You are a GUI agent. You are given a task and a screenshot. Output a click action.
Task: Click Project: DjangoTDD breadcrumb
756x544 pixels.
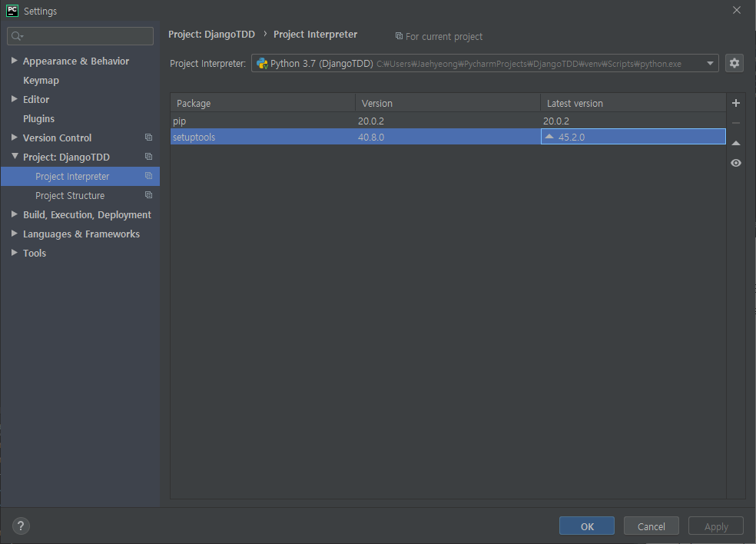[x=211, y=35]
